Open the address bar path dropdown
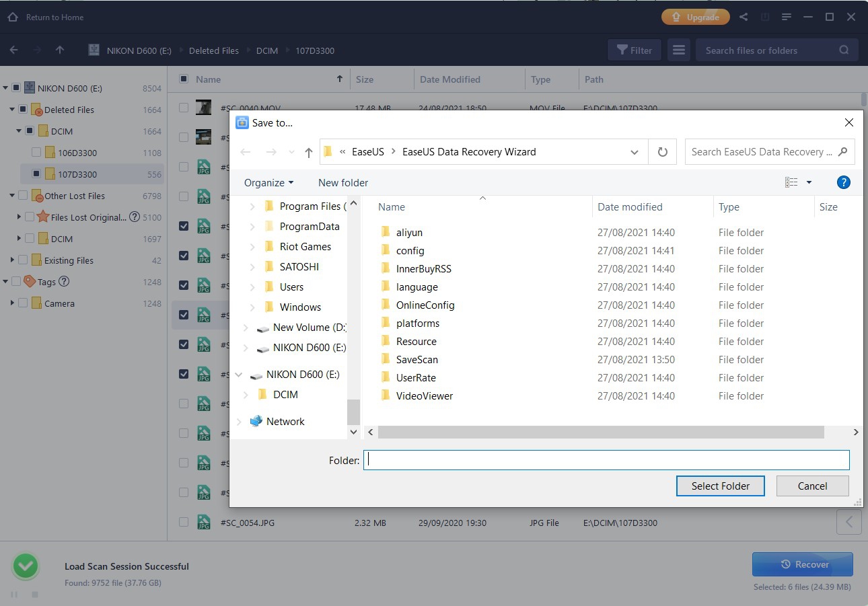Image resolution: width=868 pixels, height=606 pixels. tap(634, 152)
